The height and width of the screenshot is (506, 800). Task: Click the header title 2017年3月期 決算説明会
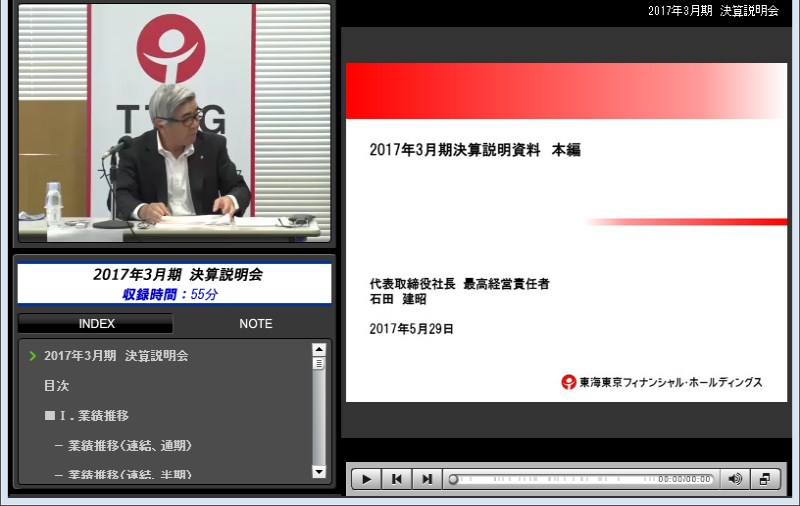pyautogui.click(x=713, y=11)
